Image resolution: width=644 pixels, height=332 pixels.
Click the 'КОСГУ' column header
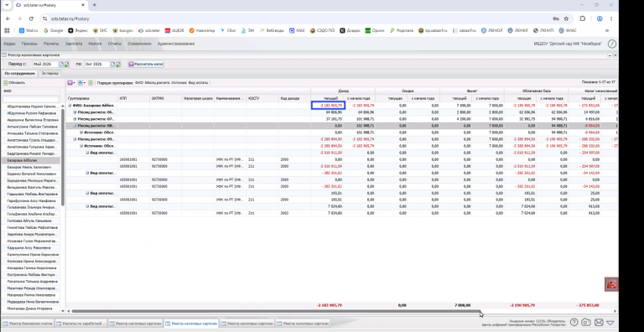point(262,99)
